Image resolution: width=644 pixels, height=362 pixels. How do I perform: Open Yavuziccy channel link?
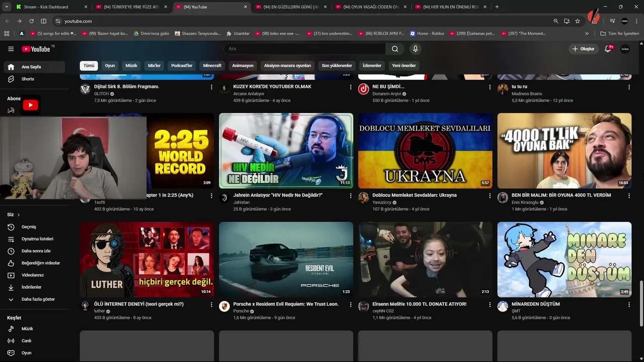coord(382,203)
